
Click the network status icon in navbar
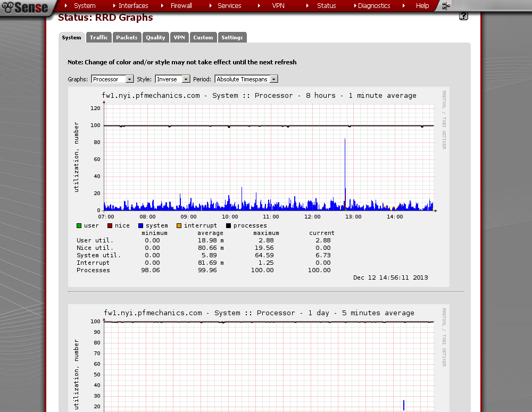446,5
